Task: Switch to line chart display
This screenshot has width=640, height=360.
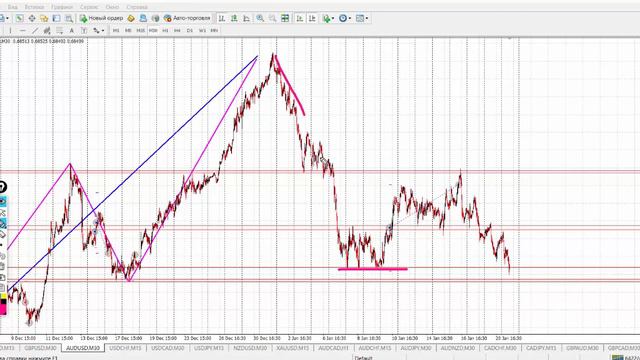Action: point(247,18)
